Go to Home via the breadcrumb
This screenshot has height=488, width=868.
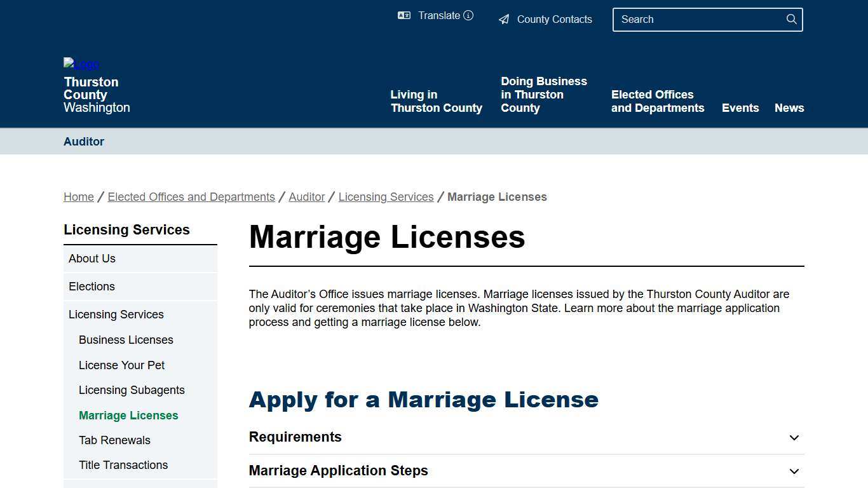click(x=78, y=197)
